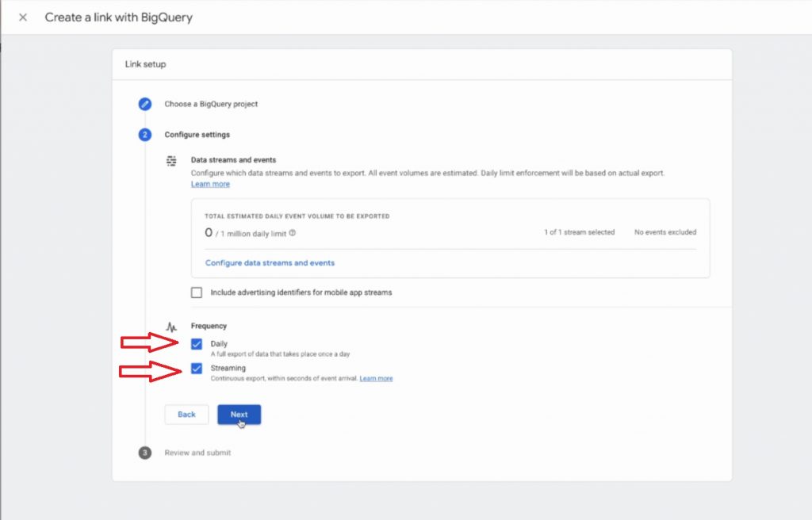Click the '1 million daily limit' text
This screenshot has width=812, height=520.
coord(254,234)
